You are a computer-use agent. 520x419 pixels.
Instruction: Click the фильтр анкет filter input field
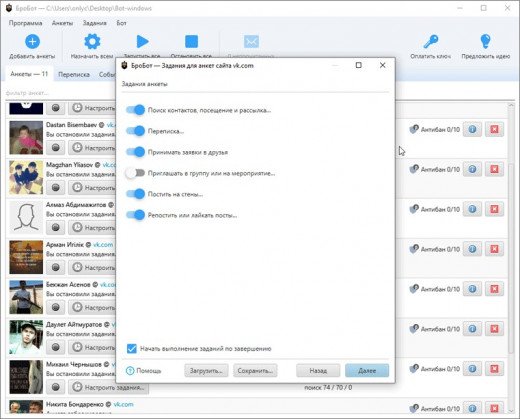click(x=60, y=93)
